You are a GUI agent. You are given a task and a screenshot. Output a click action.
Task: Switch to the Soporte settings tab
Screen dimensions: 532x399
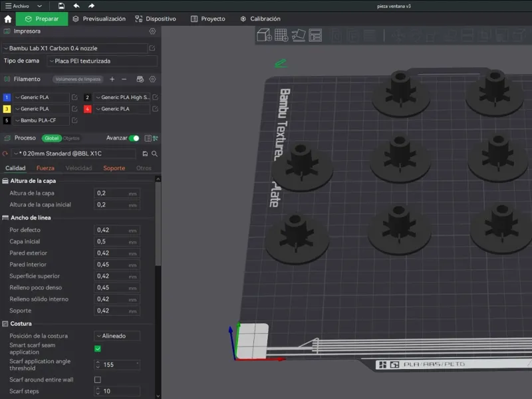[114, 168]
